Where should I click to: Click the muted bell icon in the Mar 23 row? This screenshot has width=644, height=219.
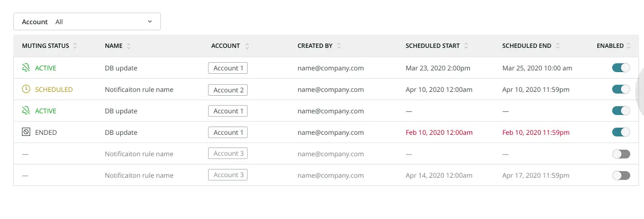[x=26, y=68]
